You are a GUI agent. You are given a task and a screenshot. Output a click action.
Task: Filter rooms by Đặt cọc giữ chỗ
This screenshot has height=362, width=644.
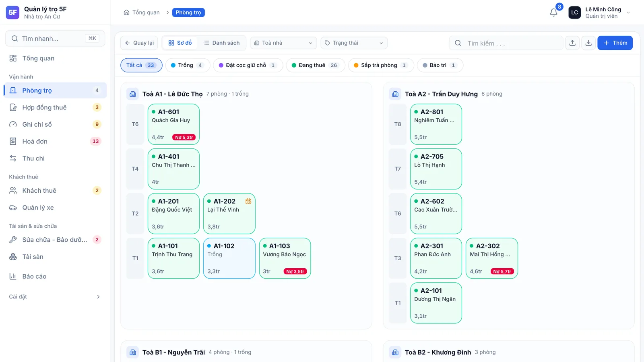[x=248, y=65]
